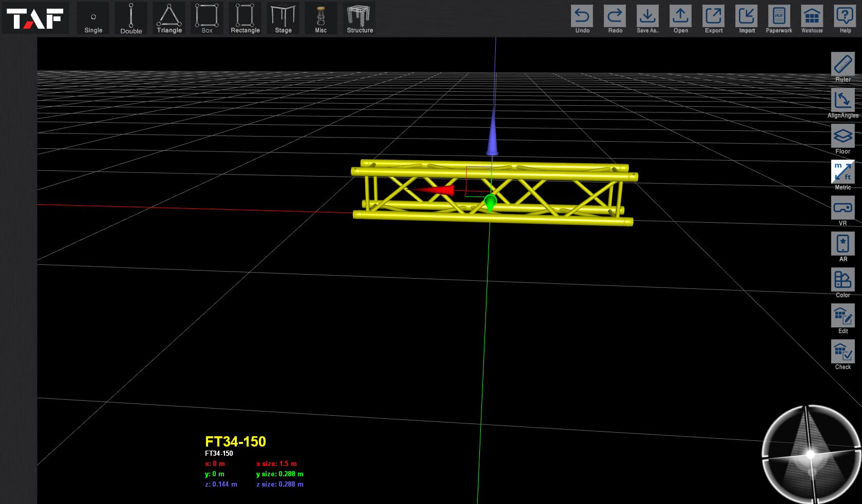Open a saved project file
Viewport: 862px width, 504px height.
(x=681, y=19)
